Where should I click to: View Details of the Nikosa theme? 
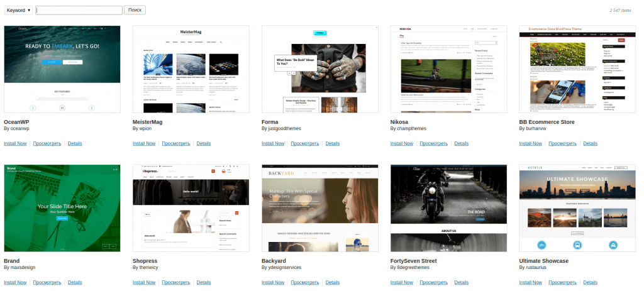461,144
